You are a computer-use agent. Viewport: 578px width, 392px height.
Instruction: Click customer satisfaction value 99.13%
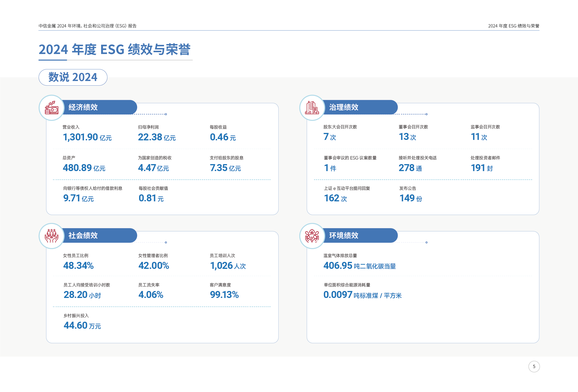click(224, 295)
